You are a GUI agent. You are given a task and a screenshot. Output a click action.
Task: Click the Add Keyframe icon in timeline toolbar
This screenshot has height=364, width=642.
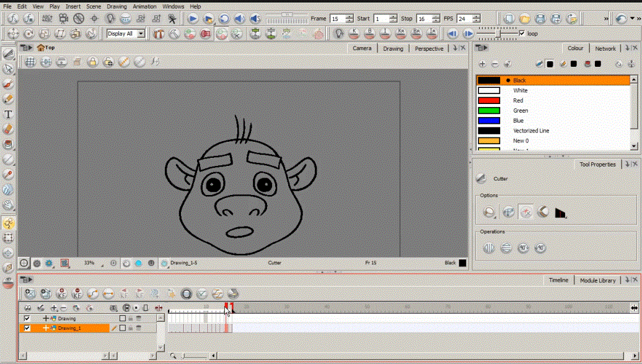pos(61,293)
